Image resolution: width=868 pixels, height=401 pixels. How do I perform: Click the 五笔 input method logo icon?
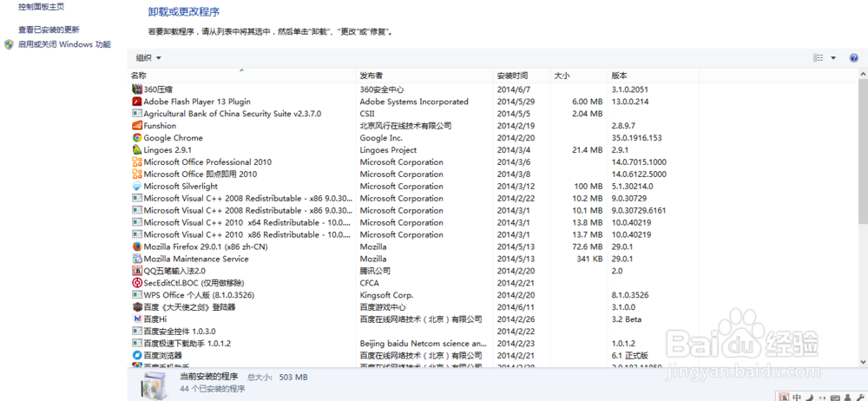coord(784,397)
